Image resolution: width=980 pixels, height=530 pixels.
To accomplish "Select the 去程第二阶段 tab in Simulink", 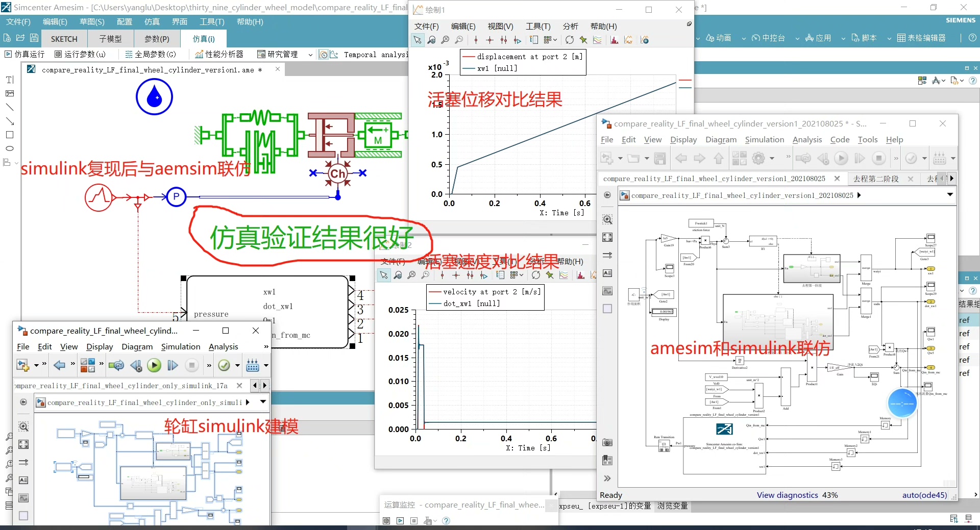I will (876, 179).
